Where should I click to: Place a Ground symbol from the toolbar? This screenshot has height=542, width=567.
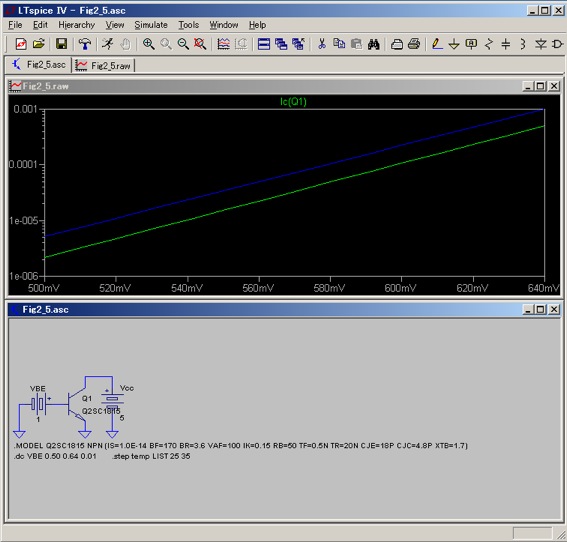454,44
